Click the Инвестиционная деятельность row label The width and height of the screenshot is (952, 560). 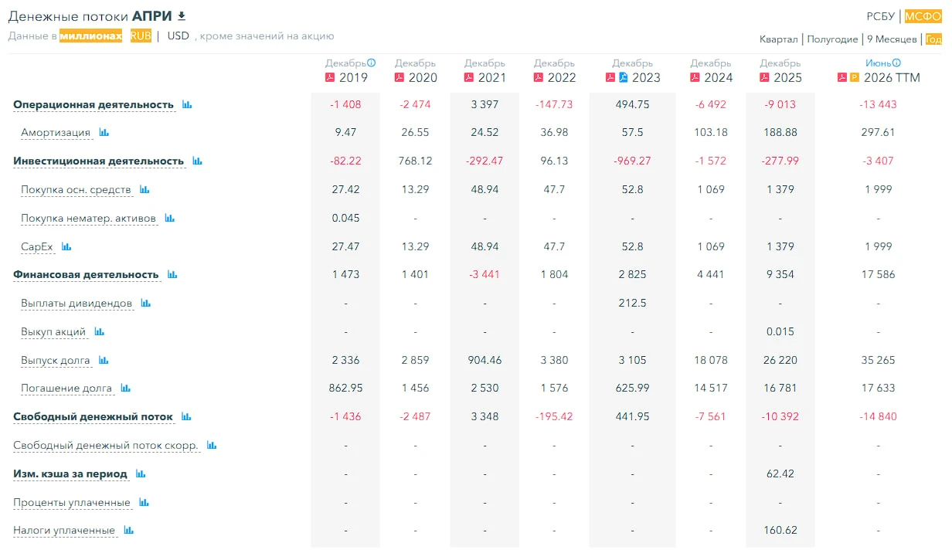(99, 161)
